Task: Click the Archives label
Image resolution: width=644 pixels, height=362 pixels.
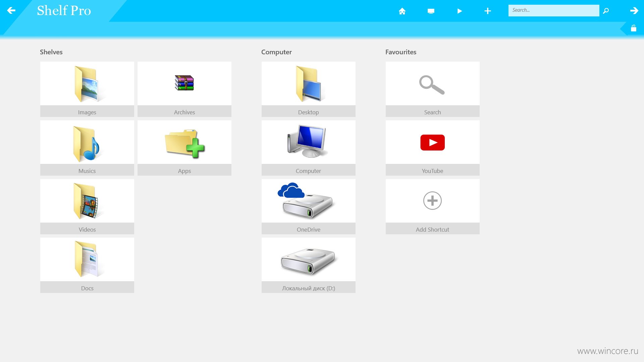Action: (x=184, y=112)
